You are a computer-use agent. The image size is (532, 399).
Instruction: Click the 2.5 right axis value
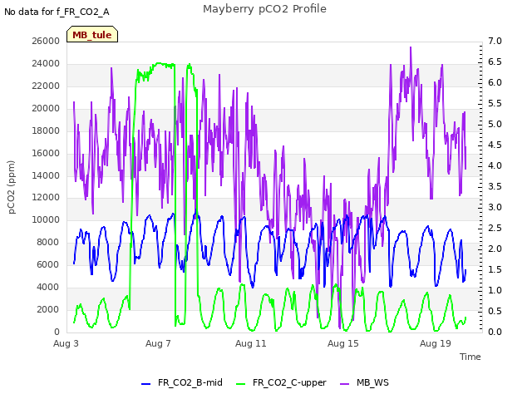(495, 228)
